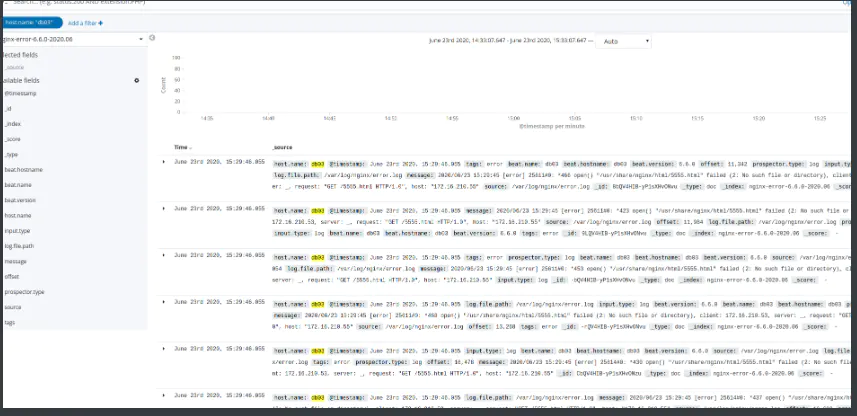Select the prospector.type field in sidebar
Viewport: 857px width, 416px height.
coord(25,292)
